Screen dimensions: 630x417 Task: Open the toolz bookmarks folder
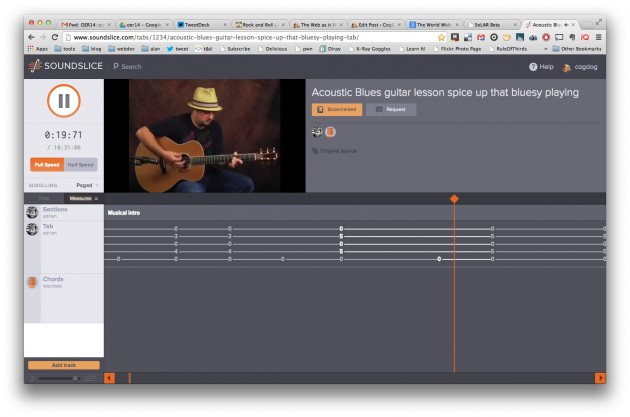(65, 49)
